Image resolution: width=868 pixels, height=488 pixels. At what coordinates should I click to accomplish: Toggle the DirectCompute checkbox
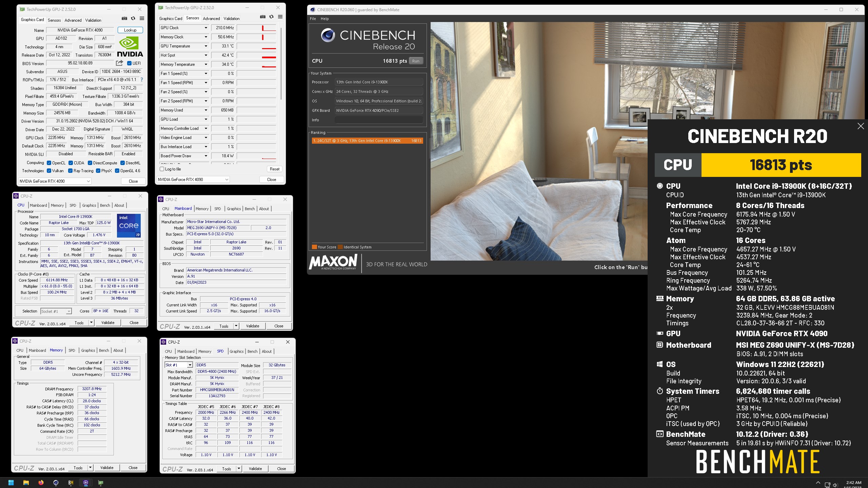coord(90,163)
